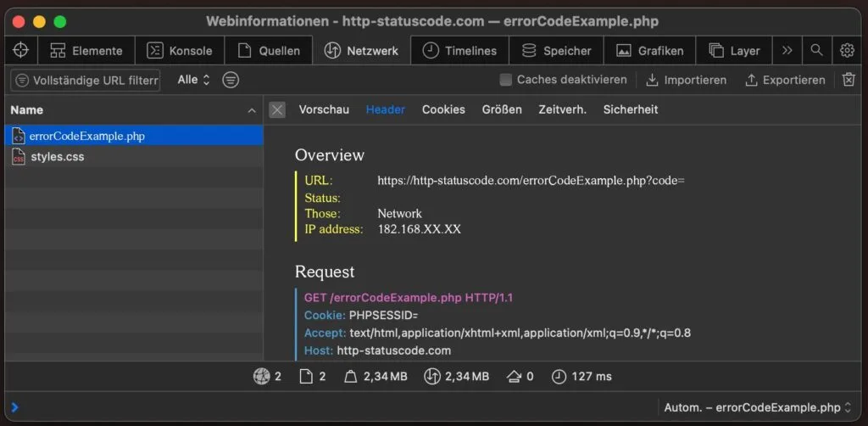Click the Exportieren button
The height and width of the screenshot is (426, 868).
click(784, 80)
